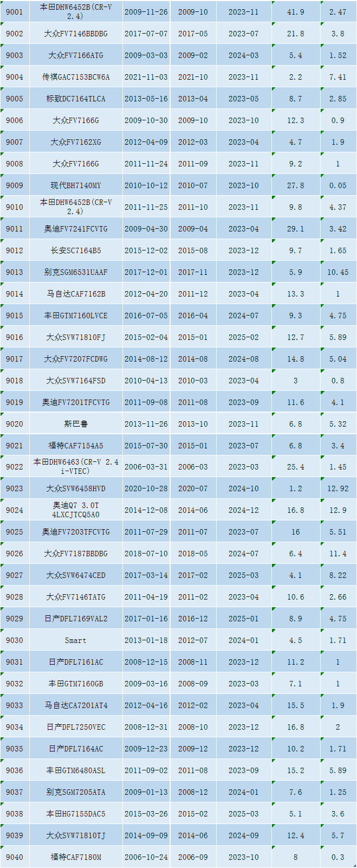Select cell 现代BH7140MY
The image size is (357, 868).
pyautogui.click(x=76, y=185)
